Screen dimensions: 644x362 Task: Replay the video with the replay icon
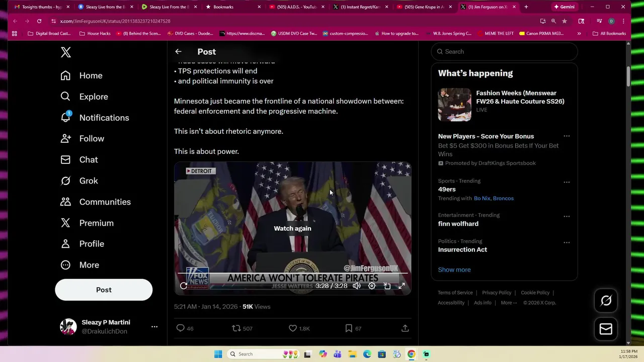184,286
